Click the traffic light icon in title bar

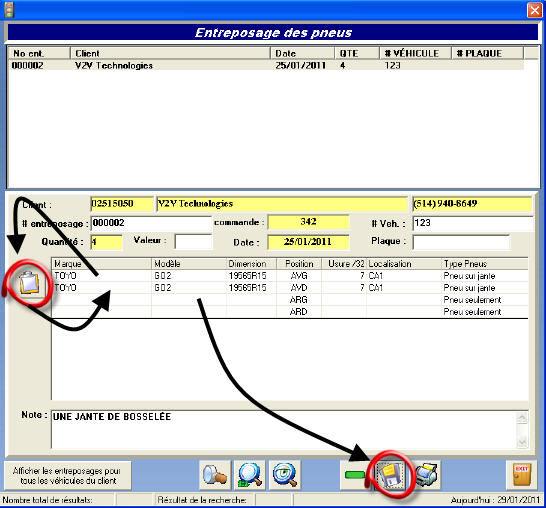(9, 10)
